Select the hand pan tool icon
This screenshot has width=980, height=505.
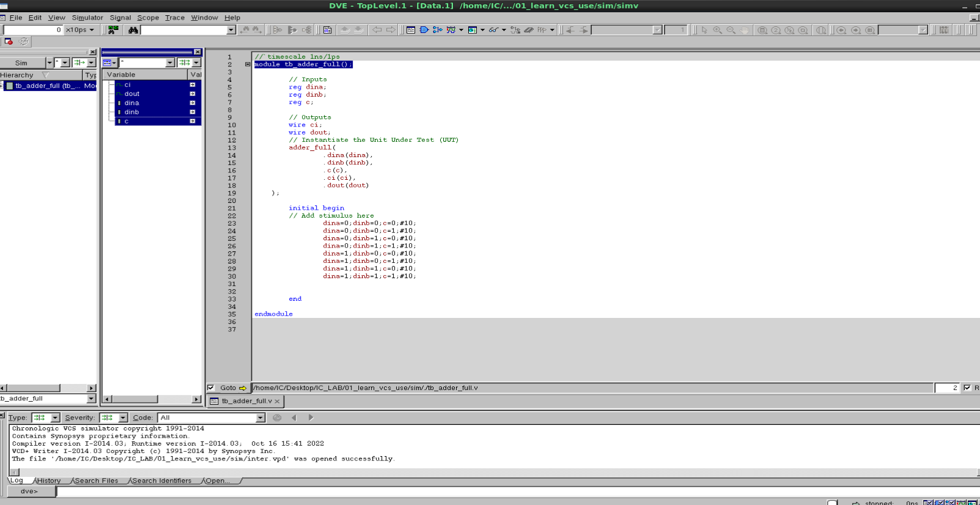(x=745, y=30)
